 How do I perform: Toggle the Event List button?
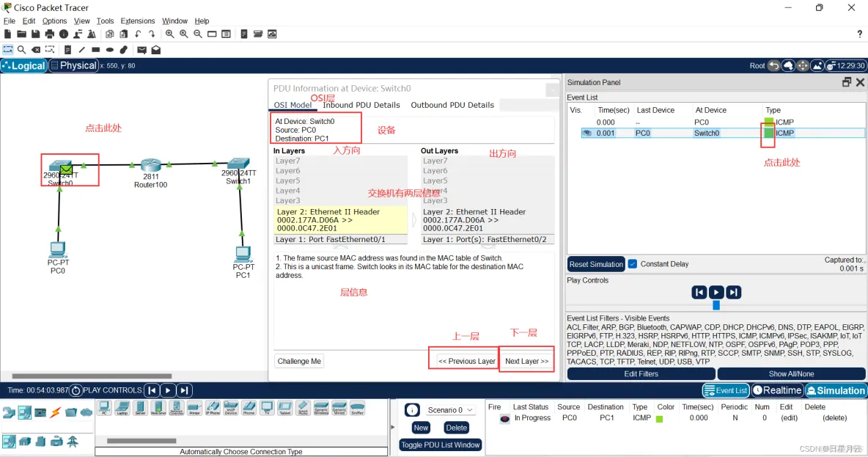click(726, 390)
